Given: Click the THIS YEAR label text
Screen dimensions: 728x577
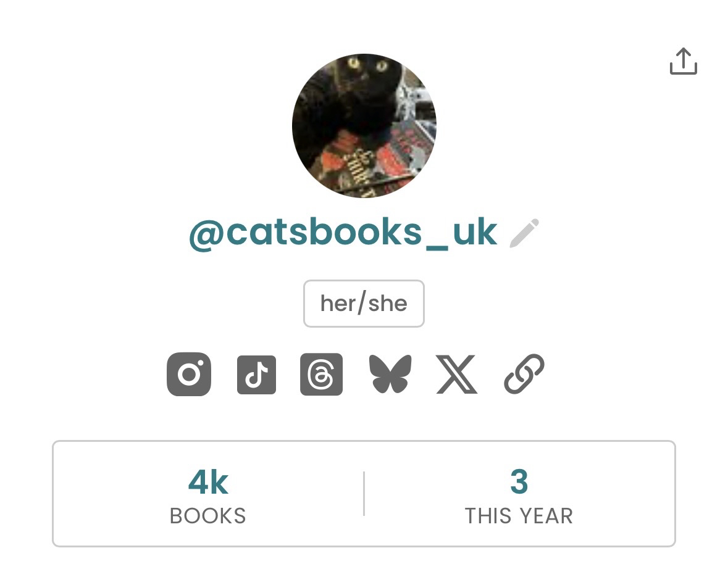Looking at the screenshot, I should pyautogui.click(x=519, y=516).
